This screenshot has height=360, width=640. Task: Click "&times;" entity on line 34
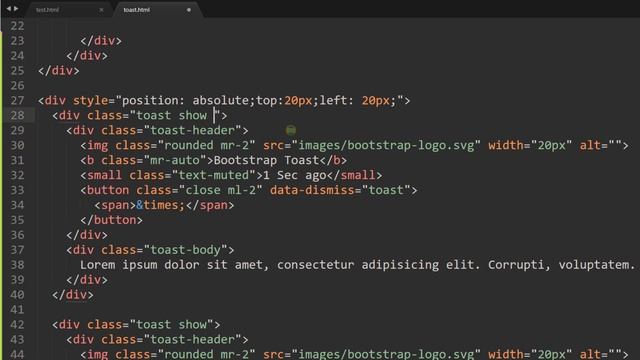(x=160, y=205)
